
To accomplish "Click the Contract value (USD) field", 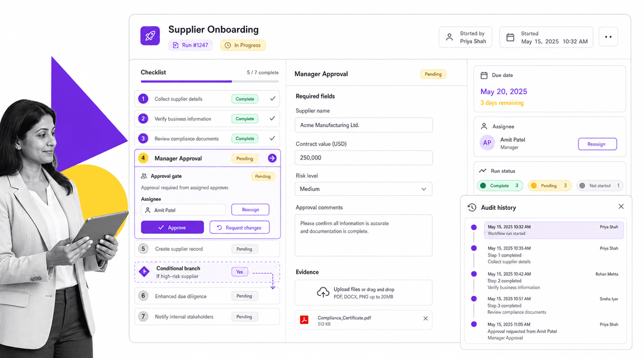I will coord(363,158).
